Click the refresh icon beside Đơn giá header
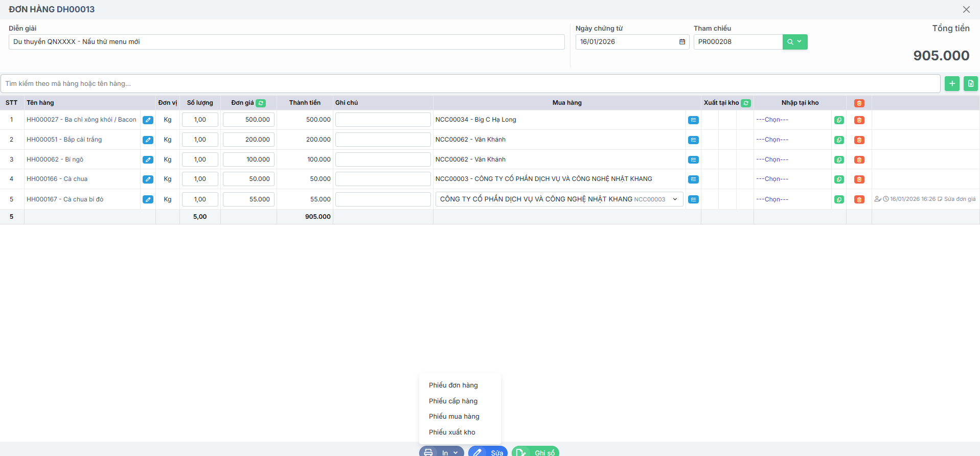 coord(261,103)
